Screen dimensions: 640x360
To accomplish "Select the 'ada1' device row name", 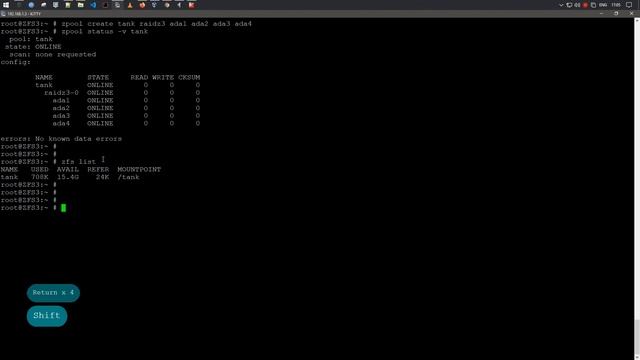I will point(61,100).
